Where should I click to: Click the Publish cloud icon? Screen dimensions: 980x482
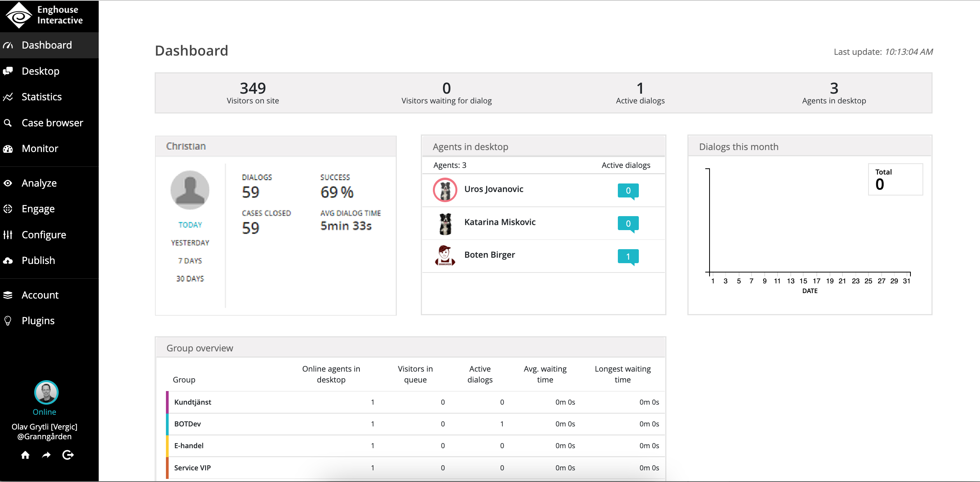click(8, 260)
